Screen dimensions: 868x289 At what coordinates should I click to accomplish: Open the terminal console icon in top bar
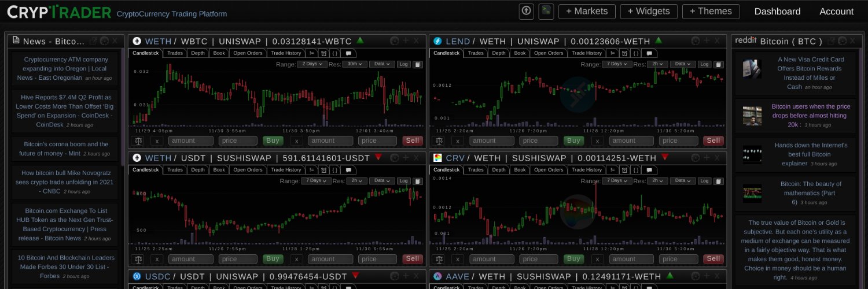[x=546, y=12]
